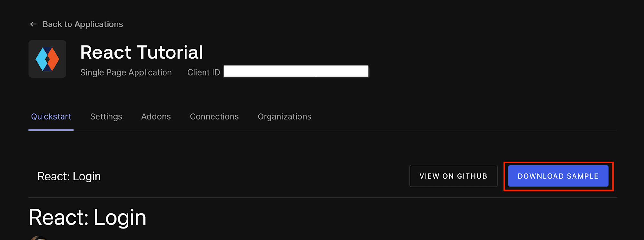Switch to the Connections tab
644x240 pixels.
pos(214,116)
